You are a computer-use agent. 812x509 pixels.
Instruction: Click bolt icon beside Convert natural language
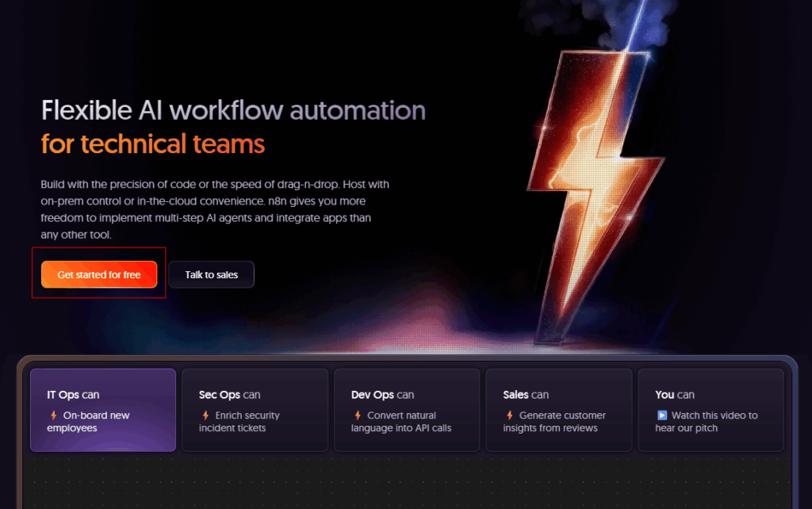pyautogui.click(x=358, y=415)
